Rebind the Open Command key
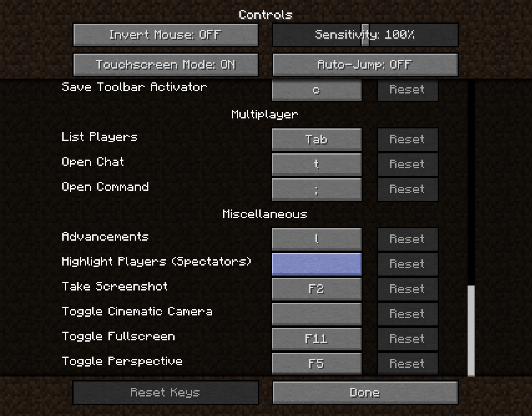 (317, 189)
